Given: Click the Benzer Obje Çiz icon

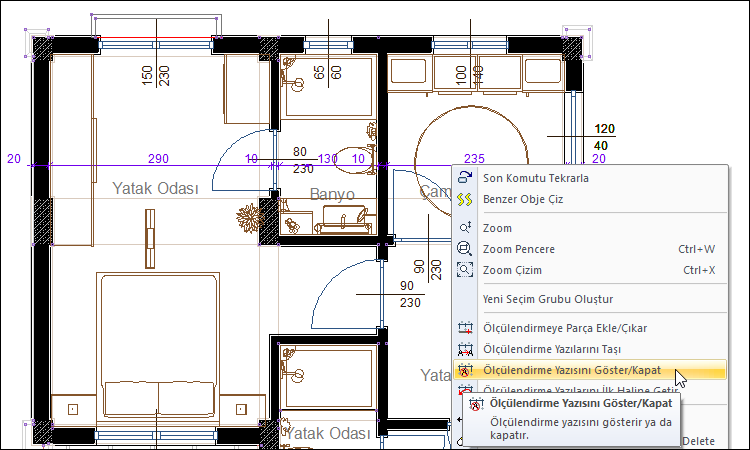Looking at the screenshot, I should coord(465,199).
